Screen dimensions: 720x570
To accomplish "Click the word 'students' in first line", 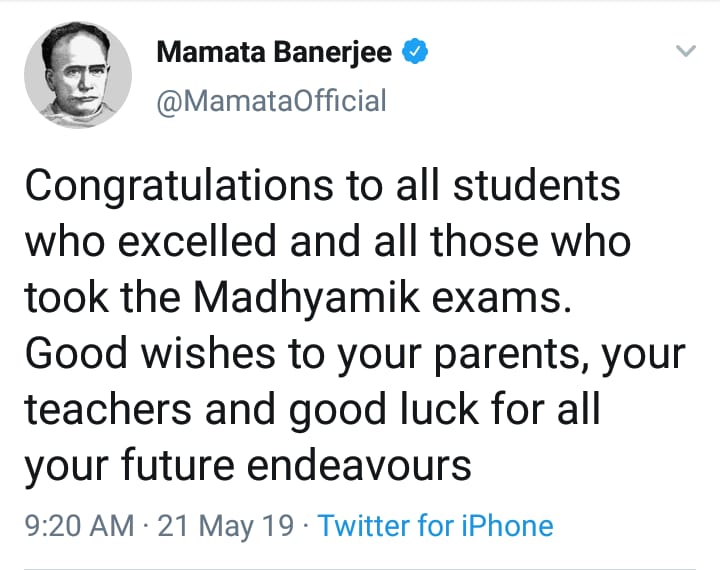I will (x=536, y=186).
